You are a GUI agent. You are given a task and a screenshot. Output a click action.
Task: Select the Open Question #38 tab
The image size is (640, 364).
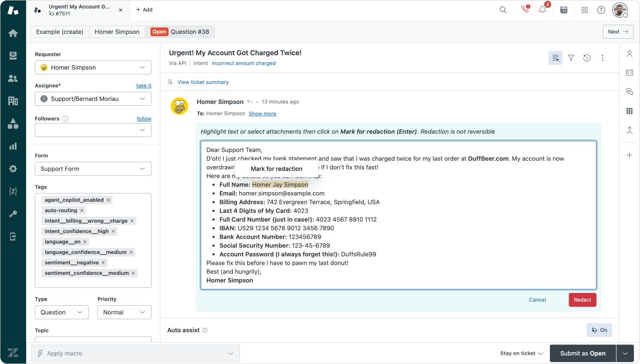point(180,32)
